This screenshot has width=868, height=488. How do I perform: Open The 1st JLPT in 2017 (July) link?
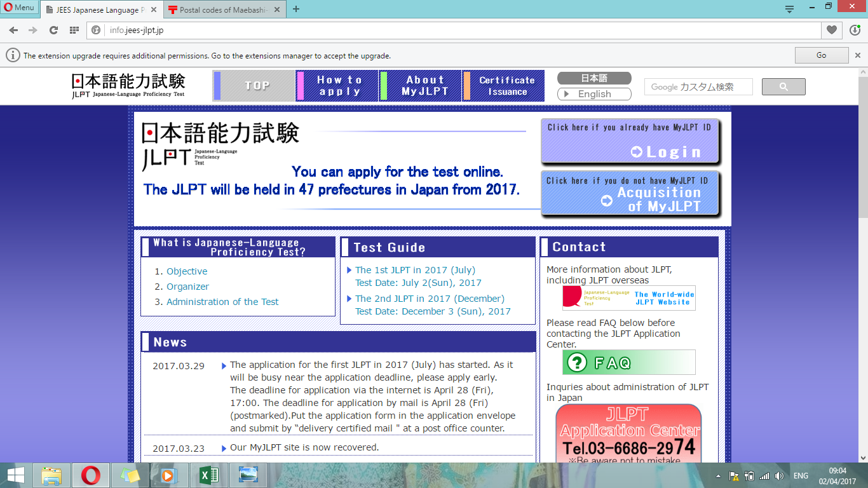point(415,270)
